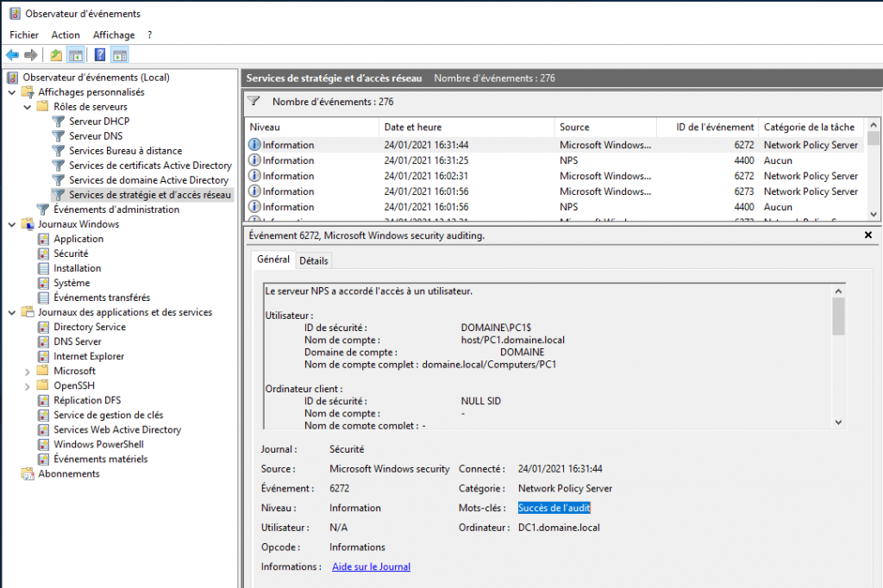Open the ? help menu
The image size is (883, 588).
coord(150,35)
